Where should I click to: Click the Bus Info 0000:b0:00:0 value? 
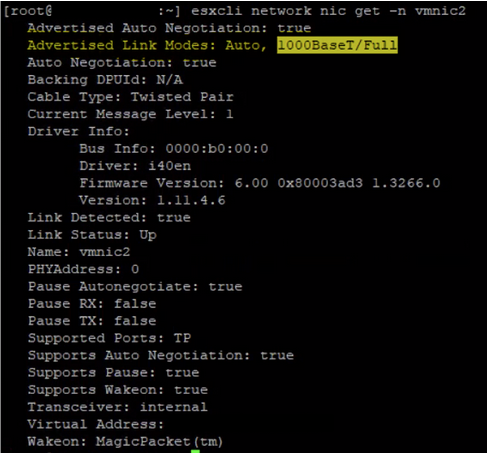(217, 149)
